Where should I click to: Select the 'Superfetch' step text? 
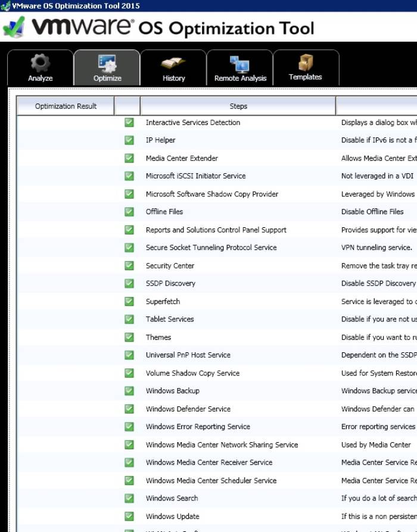pos(163,301)
